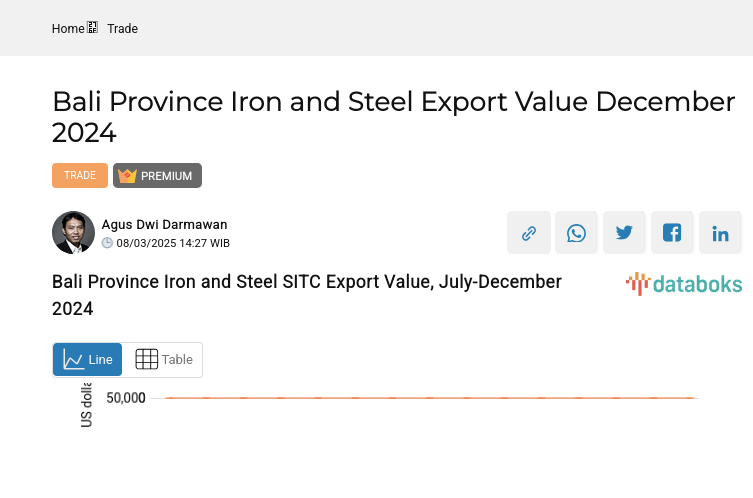
Task: Share the article on Facebook
Action: click(672, 233)
